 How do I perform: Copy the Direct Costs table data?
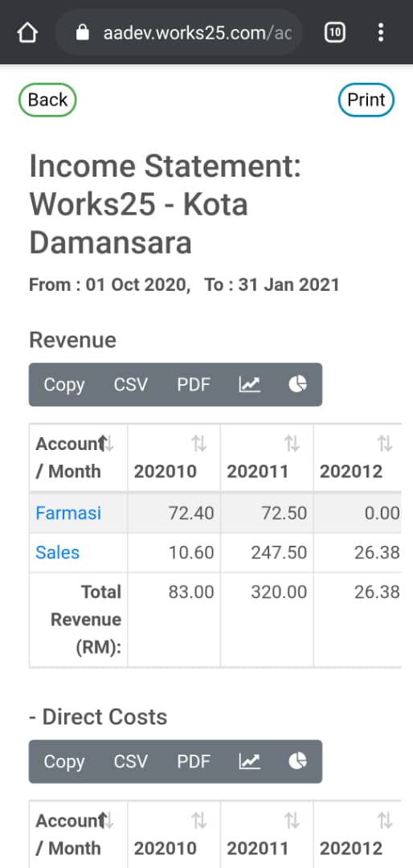tap(63, 761)
